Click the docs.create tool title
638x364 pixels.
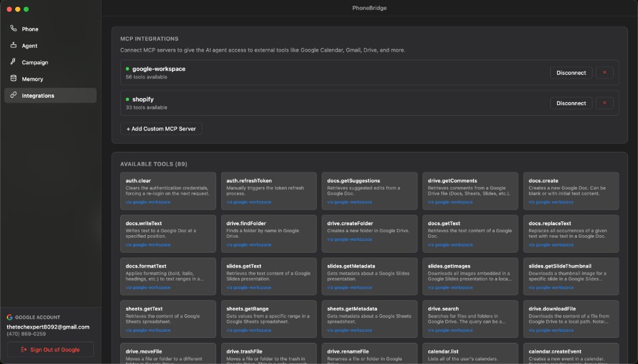(x=543, y=181)
